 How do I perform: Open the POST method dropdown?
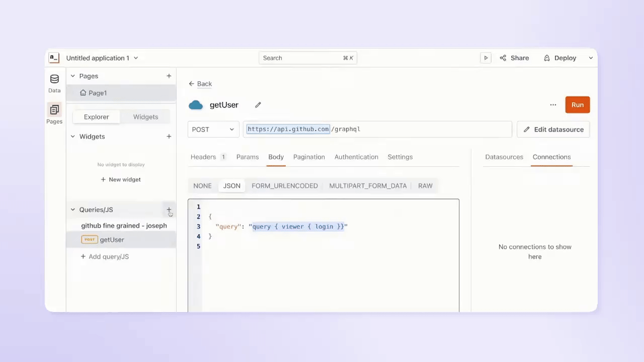coord(213,129)
